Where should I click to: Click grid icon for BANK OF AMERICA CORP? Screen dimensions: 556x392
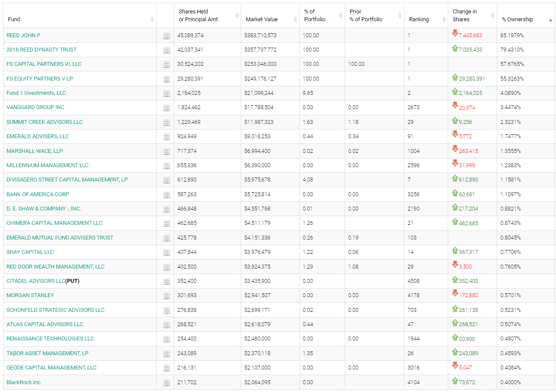point(167,195)
